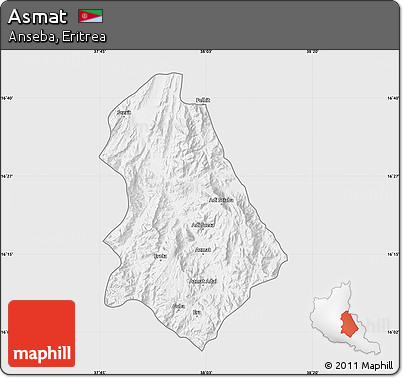Click the 16°40' latitude label on left edge
The width and height of the screenshot is (403, 378).
pyautogui.click(x=7, y=98)
